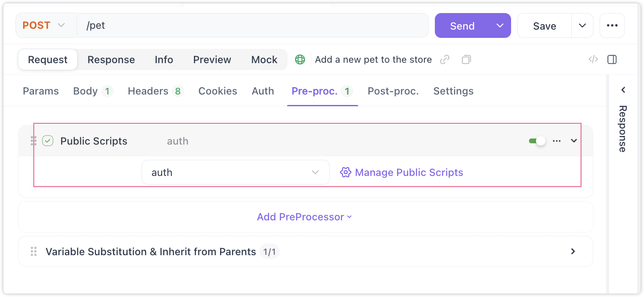Disable the Public Scripts toggle switch
This screenshot has width=644, height=297.
537,141
